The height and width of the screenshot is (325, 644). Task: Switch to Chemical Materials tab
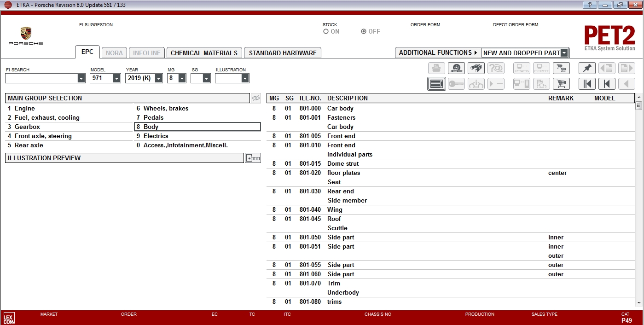point(204,53)
